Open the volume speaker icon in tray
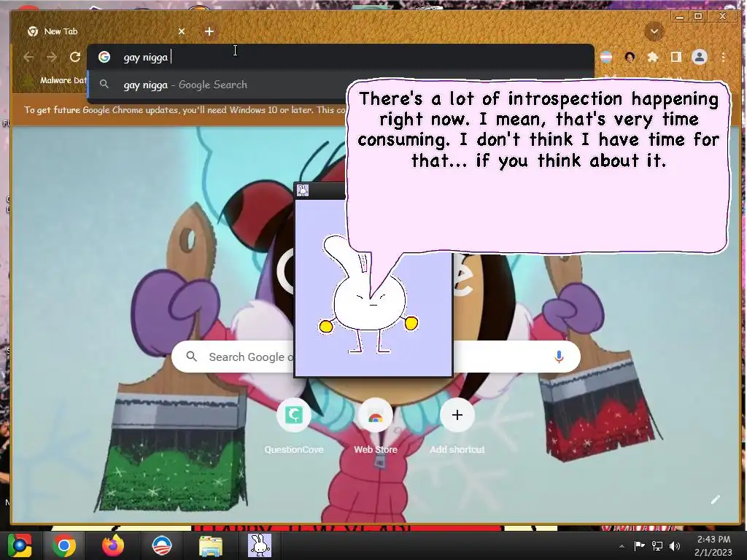Image resolution: width=747 pixels, height=560 pixels. (675, 545)
